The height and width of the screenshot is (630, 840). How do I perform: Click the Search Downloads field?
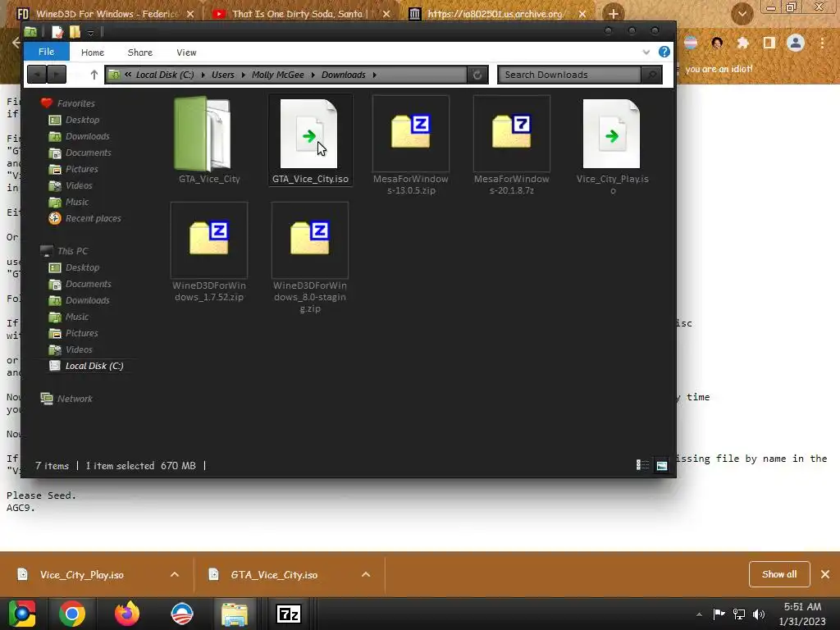(x=569, y=75)
